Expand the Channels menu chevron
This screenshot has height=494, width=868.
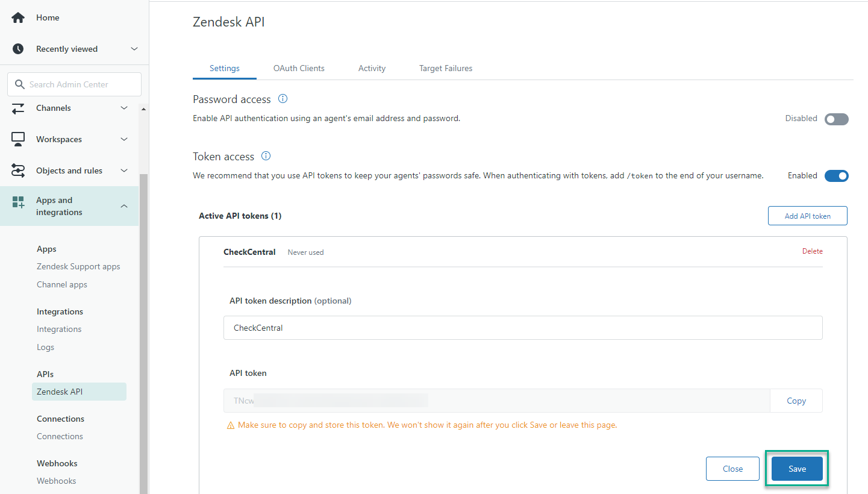click(x=124, y=108)
